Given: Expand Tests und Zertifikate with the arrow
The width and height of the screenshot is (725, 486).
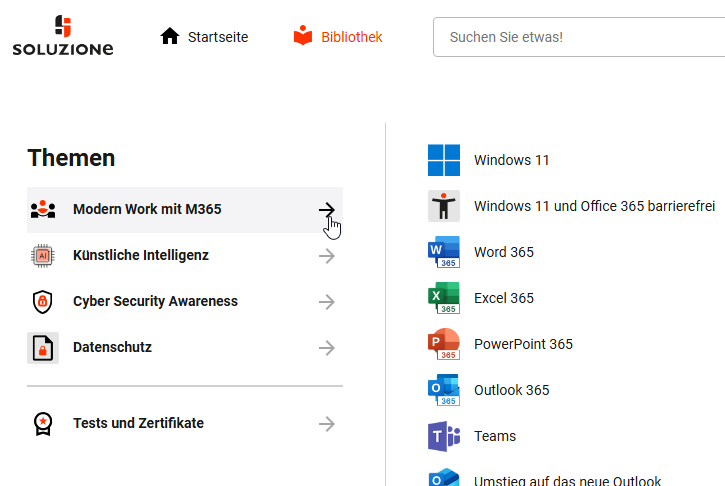Looking at the screenshot, I should click(x=326, y=424).
